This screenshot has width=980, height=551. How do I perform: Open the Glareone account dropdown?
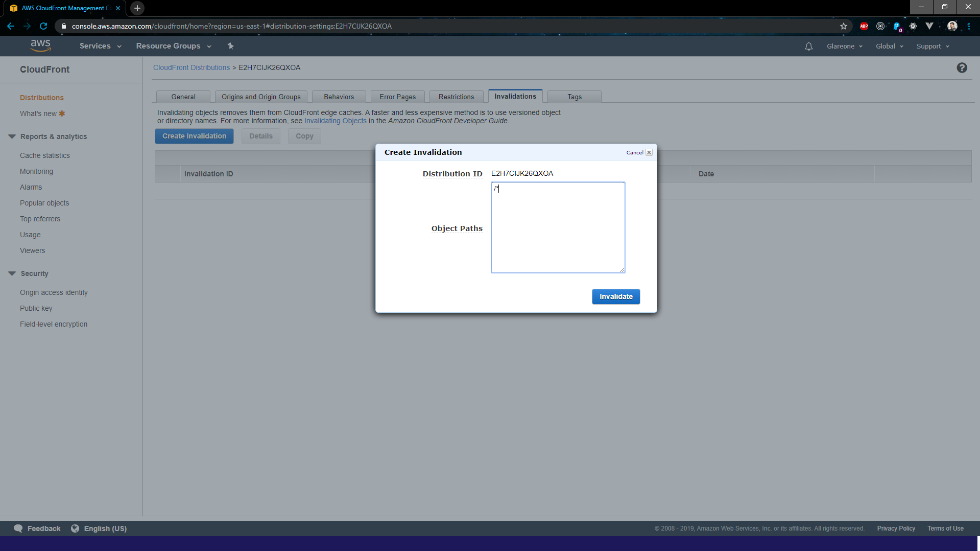(x=845, y=47)
